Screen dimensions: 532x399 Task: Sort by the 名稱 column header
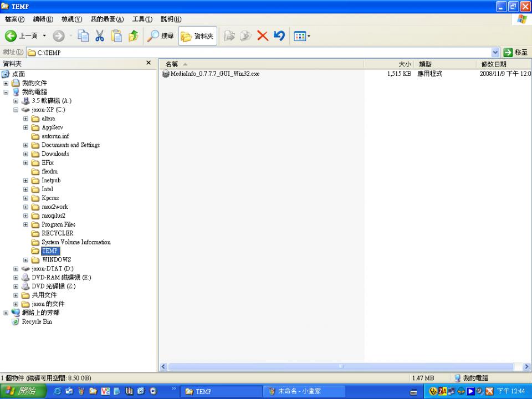pos(262,64)
